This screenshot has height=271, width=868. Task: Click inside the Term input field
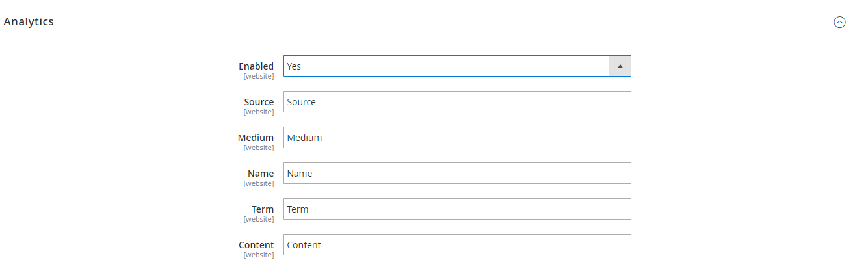click(x=457, y=209)
